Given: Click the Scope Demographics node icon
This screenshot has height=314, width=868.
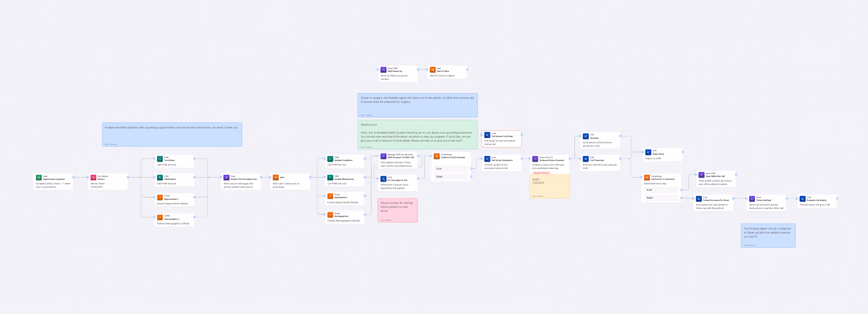Looking at the screenshot, I should click(x=330, y=215).
